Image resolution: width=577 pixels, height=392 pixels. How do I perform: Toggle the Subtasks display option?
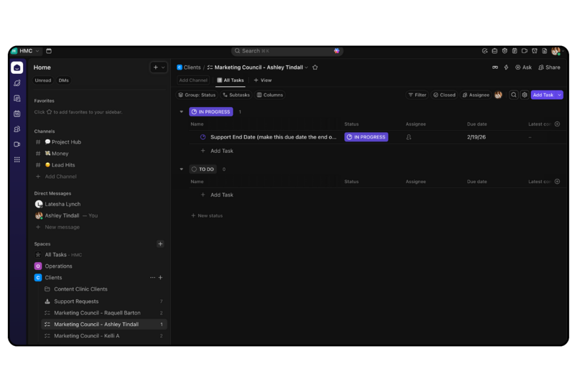(236, 95)
